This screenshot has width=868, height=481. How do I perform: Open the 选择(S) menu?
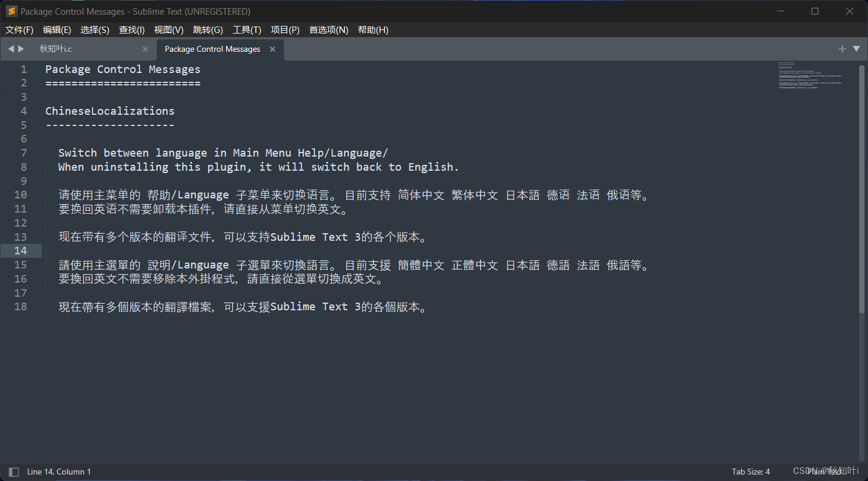(95, 30)
